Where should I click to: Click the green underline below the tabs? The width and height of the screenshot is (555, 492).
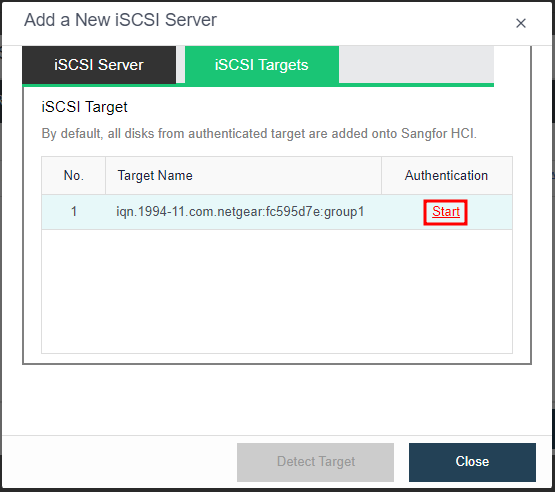(x=258, y=85)
